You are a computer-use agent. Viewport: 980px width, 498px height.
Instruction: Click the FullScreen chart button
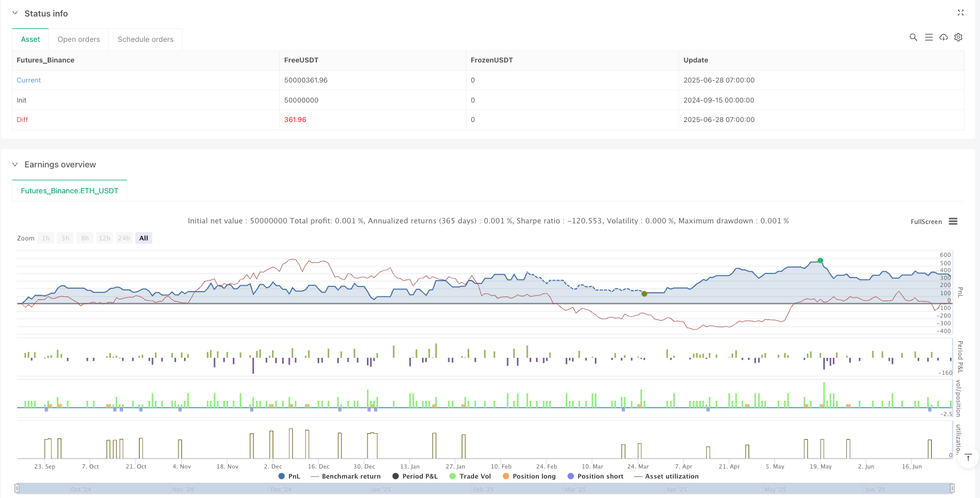(x=926, y=222)
